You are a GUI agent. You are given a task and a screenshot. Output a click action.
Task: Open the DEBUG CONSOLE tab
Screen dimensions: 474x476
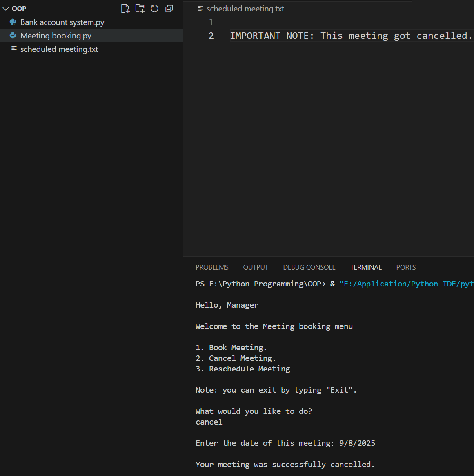click(x=309, y=267)
